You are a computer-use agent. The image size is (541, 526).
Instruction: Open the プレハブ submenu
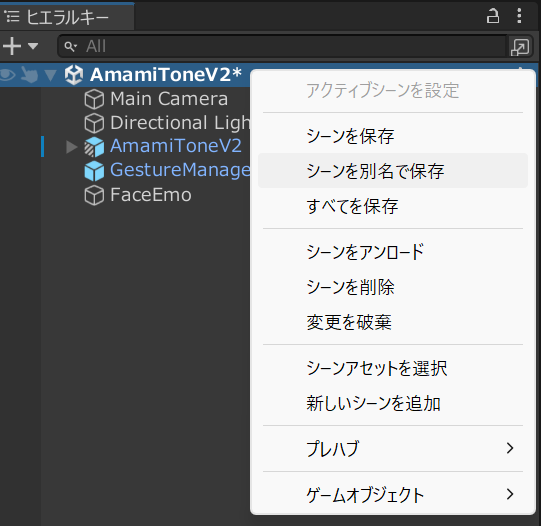[393, 449]
